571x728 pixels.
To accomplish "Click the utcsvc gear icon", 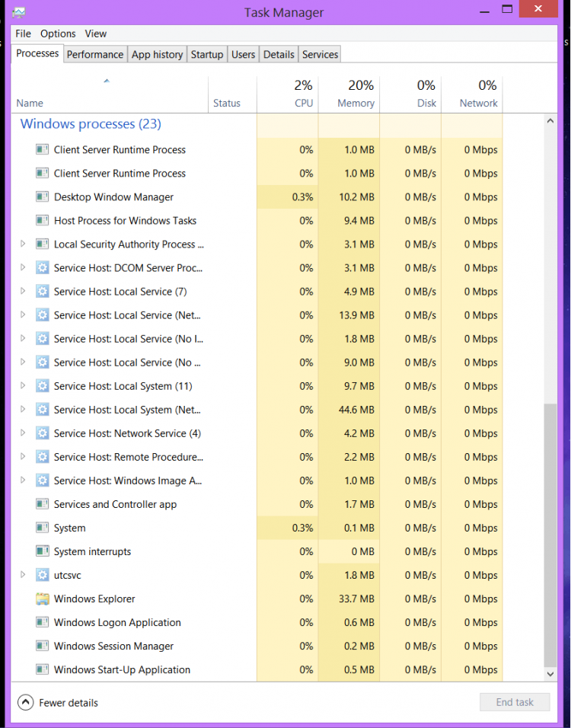I will (42, 575).
